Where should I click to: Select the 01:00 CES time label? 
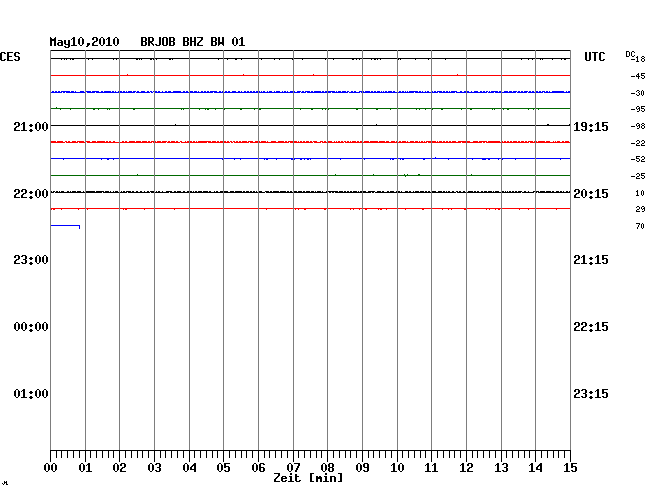pyautogui.click(x=31, y=393)
